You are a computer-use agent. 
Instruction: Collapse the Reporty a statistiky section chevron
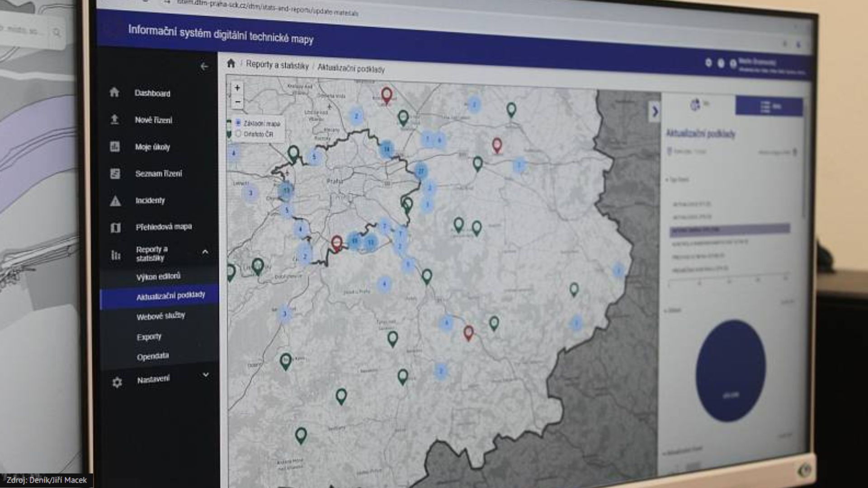click(x=205, y=252)
